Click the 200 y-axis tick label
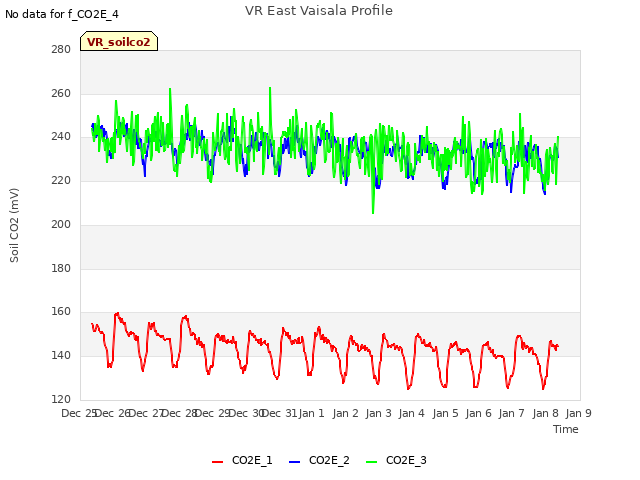This screenshot has width=640, height=480. (x=61, y=224)
